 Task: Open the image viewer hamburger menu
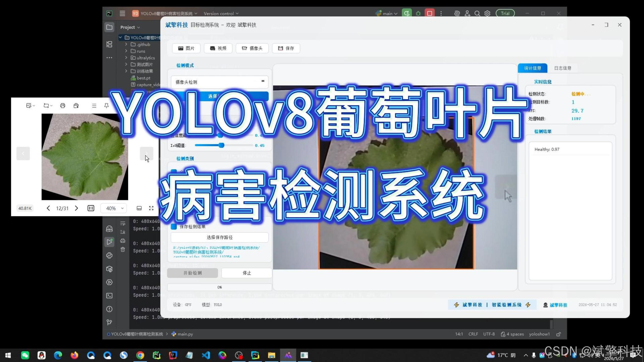[x=94, y=106]
